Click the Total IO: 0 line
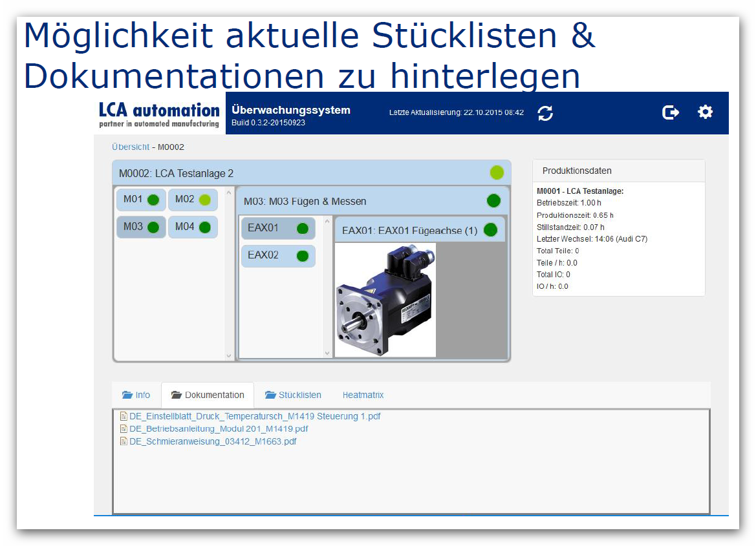 coord(554,274)
